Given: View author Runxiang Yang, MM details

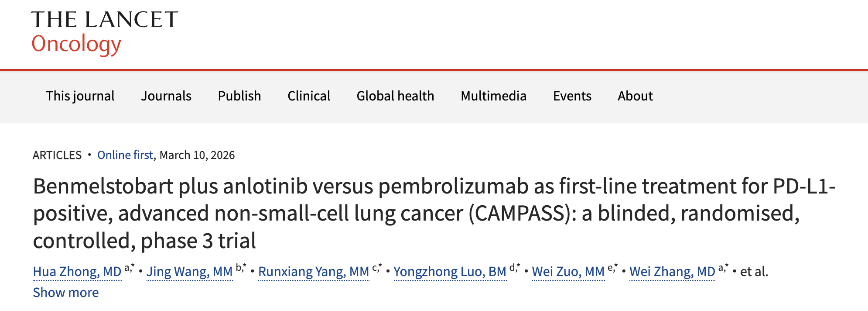Looking at the screenshot, I should click(x=314, y=272).
